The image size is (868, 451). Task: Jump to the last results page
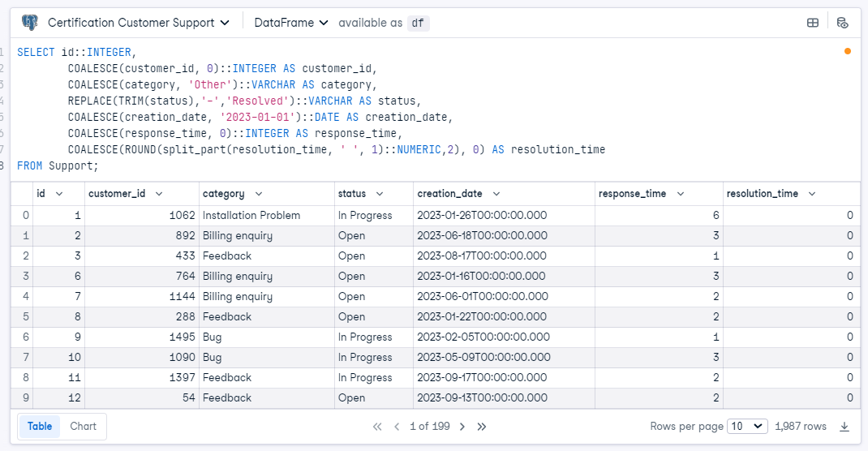coord(482,427)
